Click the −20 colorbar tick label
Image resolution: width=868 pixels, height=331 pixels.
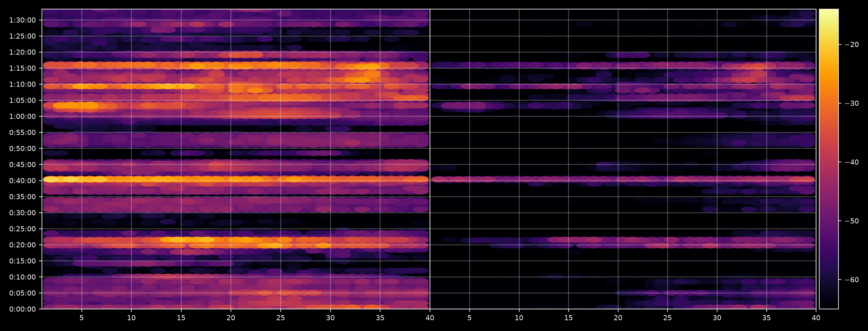pyautogui.click(x=852, y=45)
